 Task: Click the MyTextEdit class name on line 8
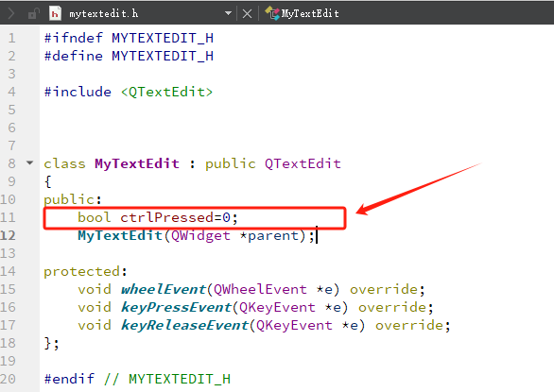tap(137, 163)
